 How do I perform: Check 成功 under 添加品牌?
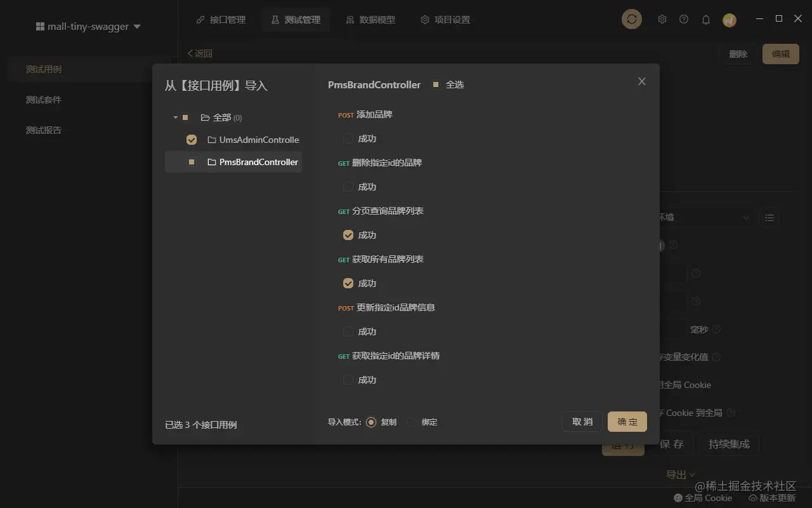tap(348, 138)
